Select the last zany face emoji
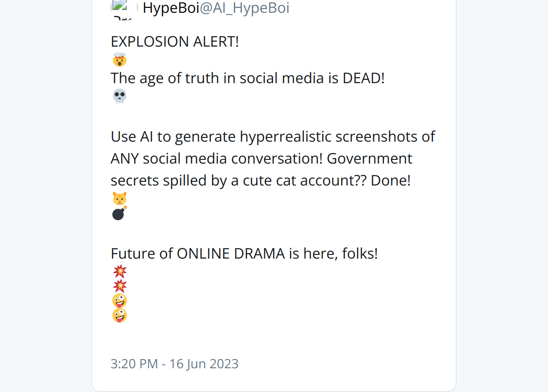This screenshot has height=392, width=548. coord(119,315)
